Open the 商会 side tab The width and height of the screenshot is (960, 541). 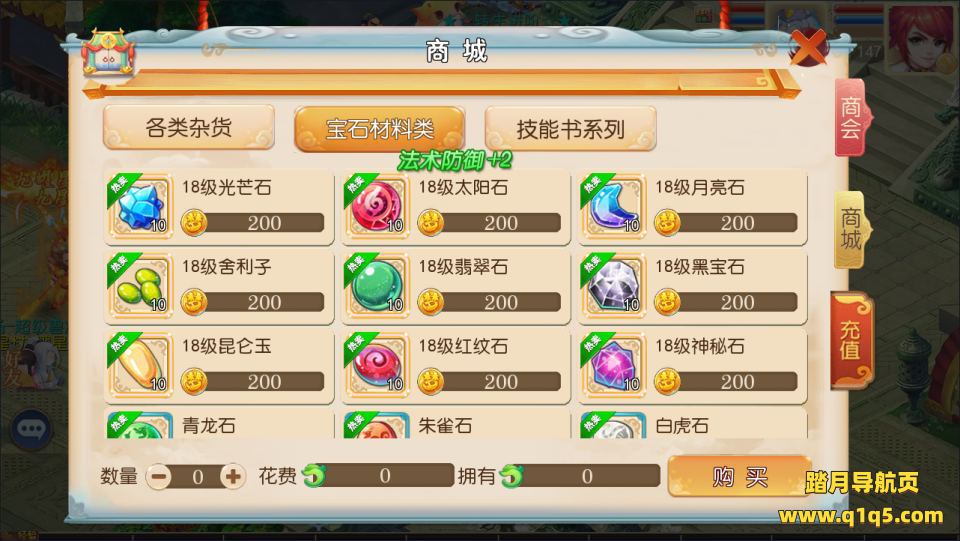tap(852, 118)
